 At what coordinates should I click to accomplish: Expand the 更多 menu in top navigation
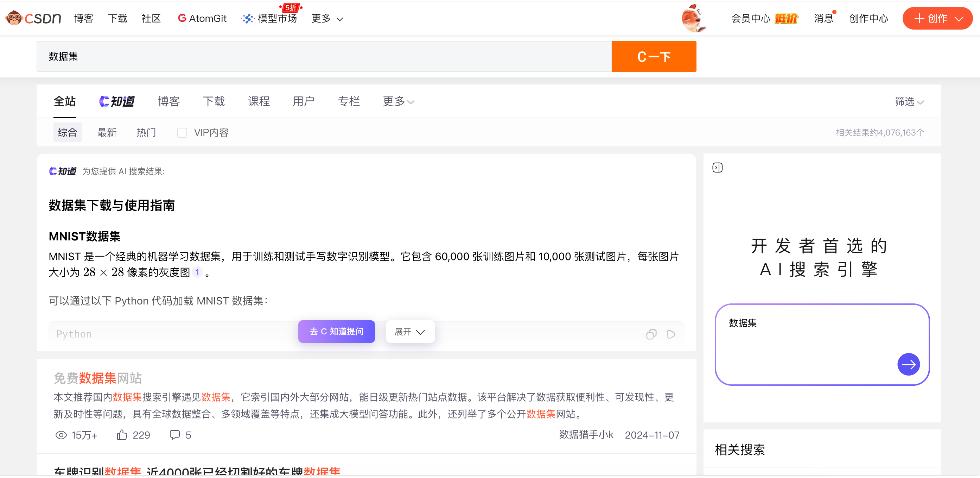click(x=327, y=18)
